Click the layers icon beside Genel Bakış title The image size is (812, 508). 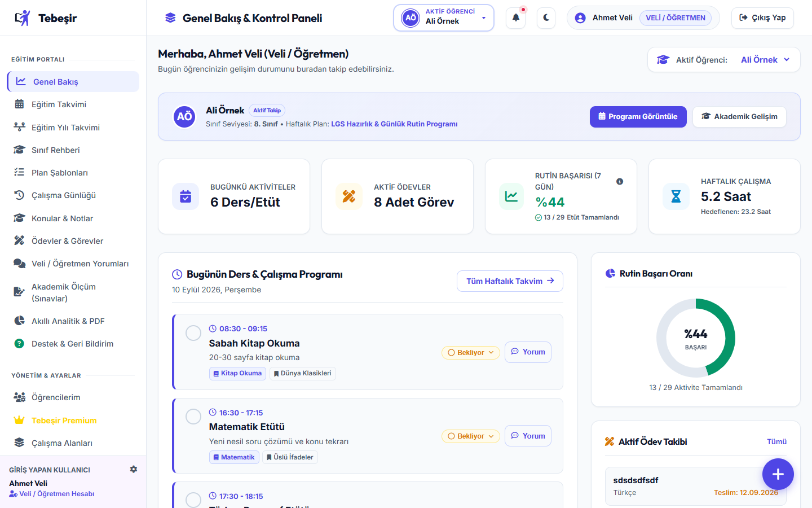point(170,18)
